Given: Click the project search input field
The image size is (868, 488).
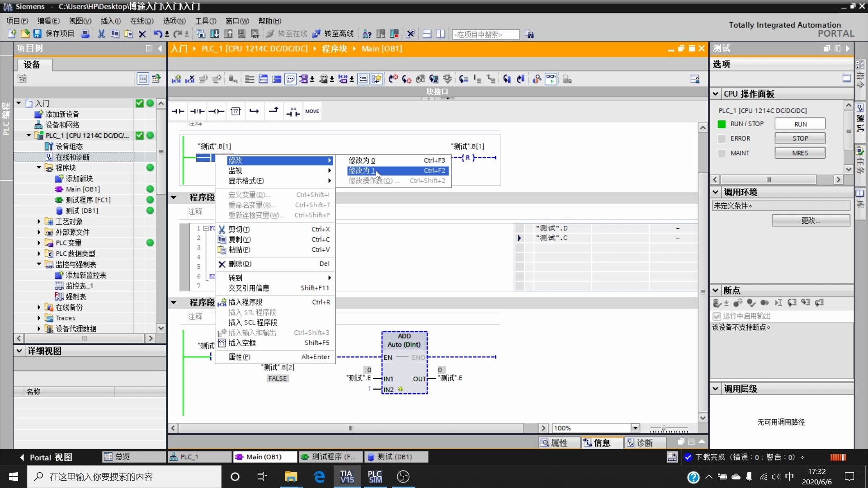Looking at the screenshot, I should coord(486,34).
